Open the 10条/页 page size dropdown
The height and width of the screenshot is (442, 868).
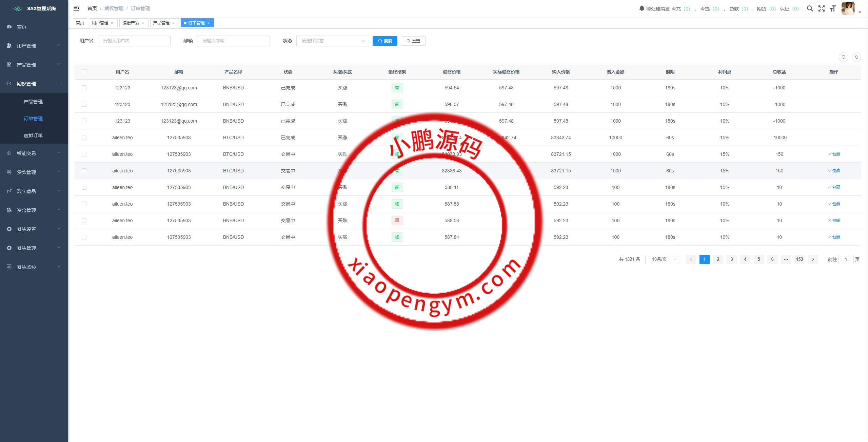[662, 259]
